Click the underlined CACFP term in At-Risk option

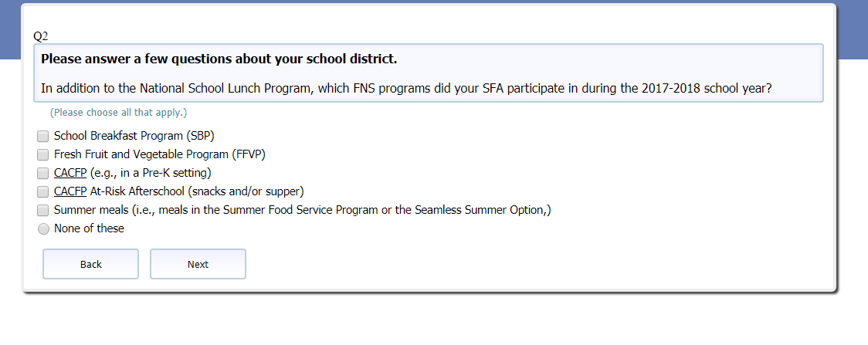[70, 191]
